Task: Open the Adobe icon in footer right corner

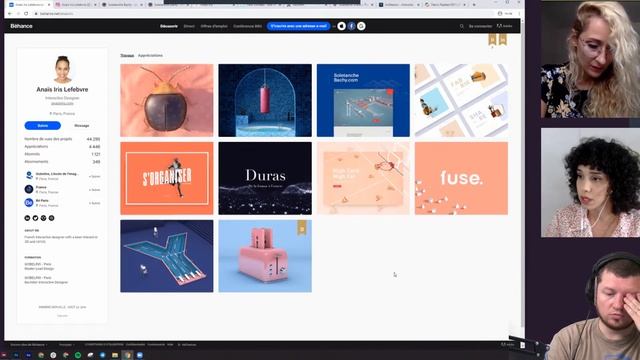Action: pyautogui.click(x=507, y=345)
